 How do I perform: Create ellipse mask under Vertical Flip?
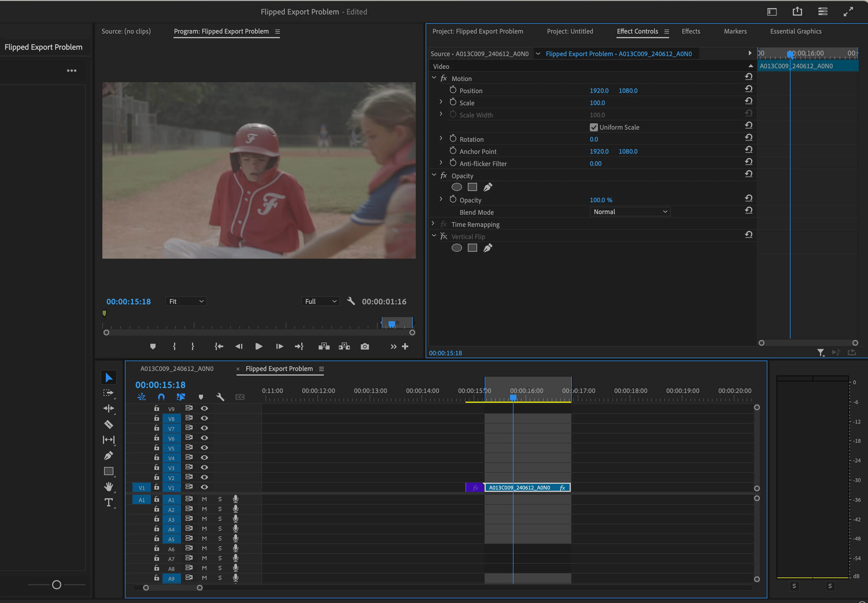click(x=457, y=248)
